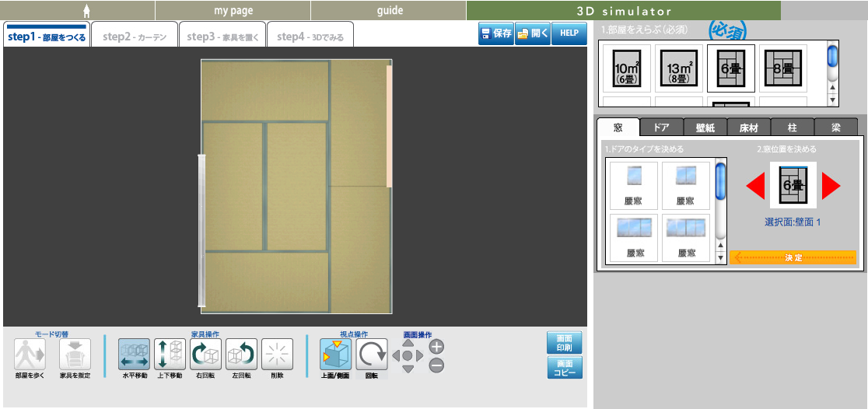Select the 8畳 tatami room thumbnail
This screenshot has height=409, width=868.
pos(782,68)
